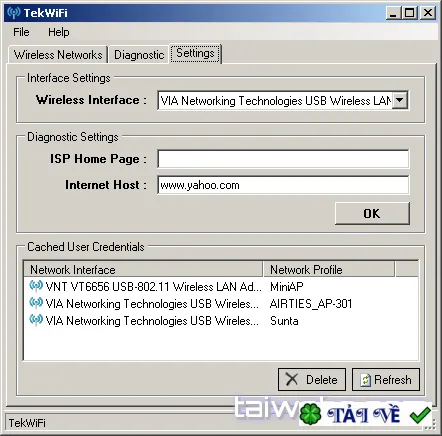Image resolution: width=442 pixels, height=436 pixels.
Task: Minimize the TekWiFi window
Action: point(394,13)
